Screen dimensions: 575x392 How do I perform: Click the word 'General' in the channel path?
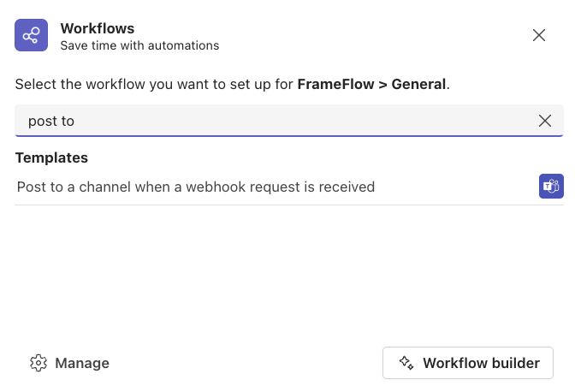point(418,85)
